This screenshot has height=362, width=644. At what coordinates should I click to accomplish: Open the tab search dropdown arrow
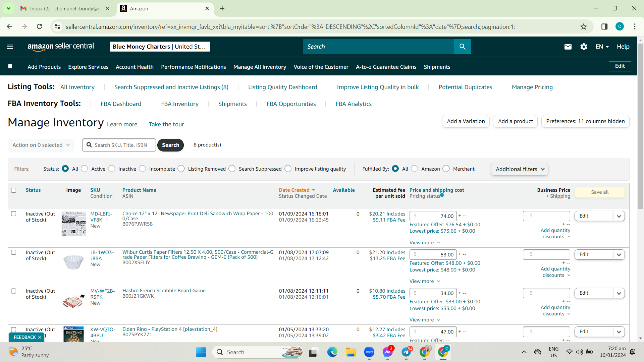8,8
